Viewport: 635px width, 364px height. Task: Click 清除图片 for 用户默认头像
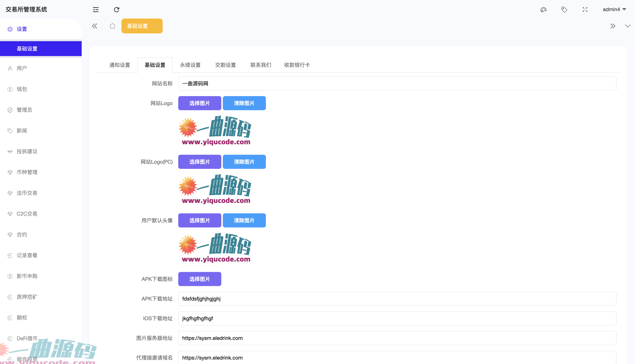click(244, 220)
